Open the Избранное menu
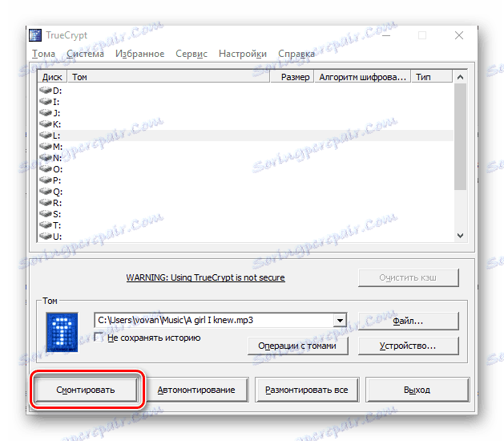Image resolution: width=504 pixels, height=441 pixels. tap(139, 54)
